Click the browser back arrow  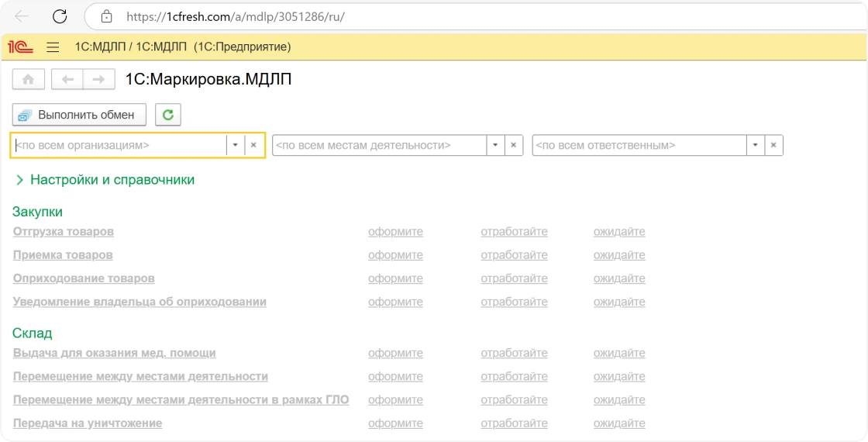[x=22, y=16]
